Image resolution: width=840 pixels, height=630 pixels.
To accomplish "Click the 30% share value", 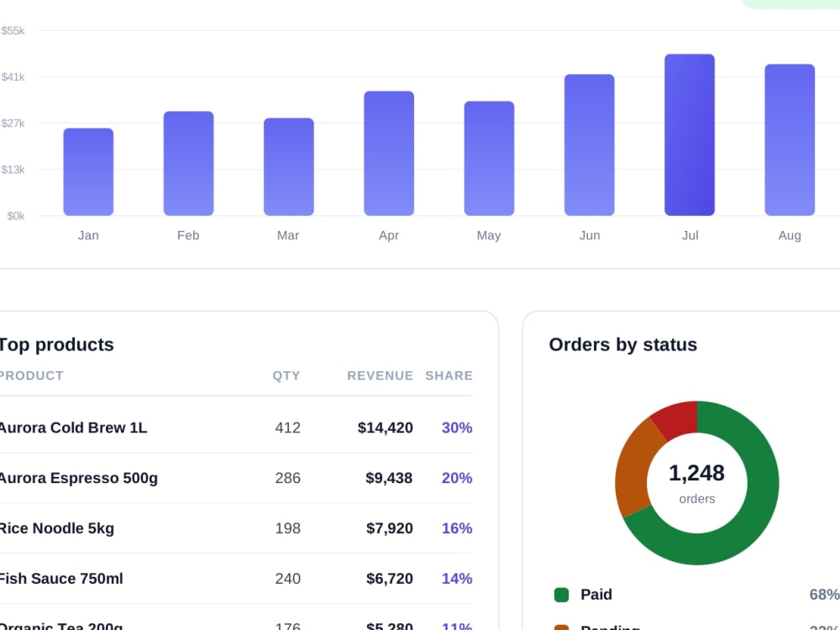I will pos(457,428).
